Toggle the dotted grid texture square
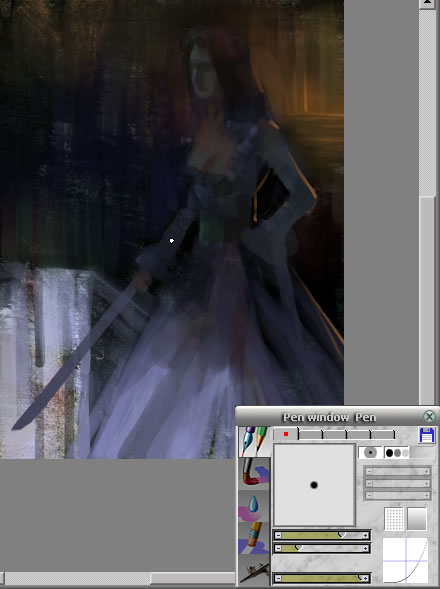 coord(394,519)
